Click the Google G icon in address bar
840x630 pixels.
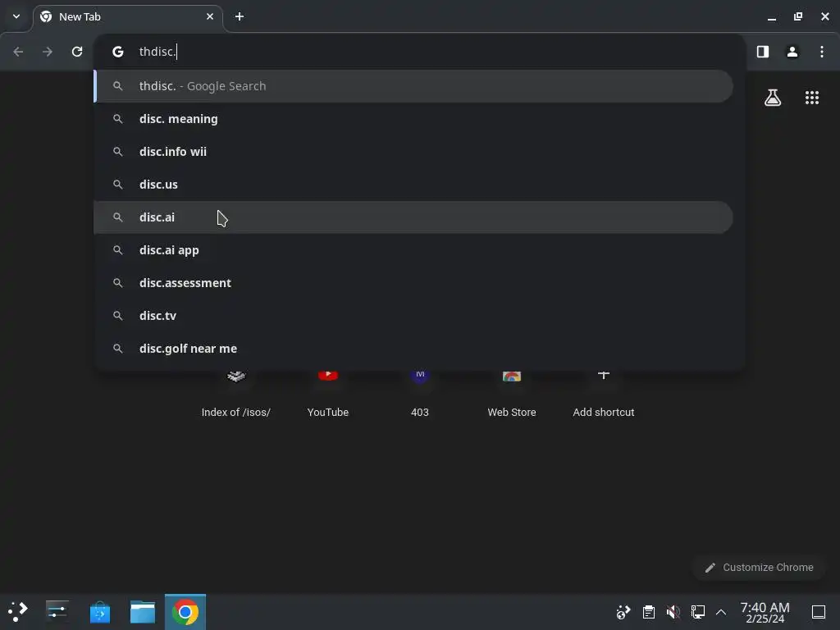coord(118,52)
